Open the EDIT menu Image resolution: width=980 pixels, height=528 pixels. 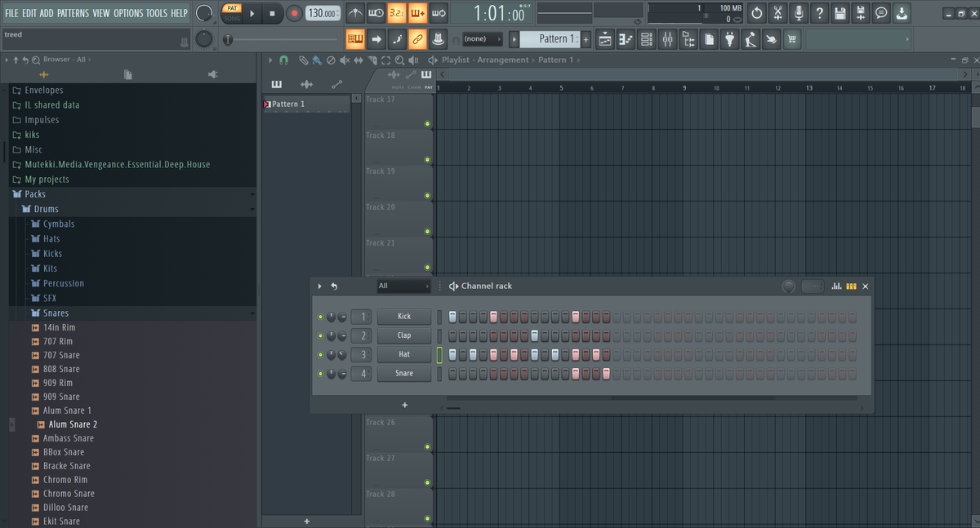pyautogui.click(x=29, y=13)
